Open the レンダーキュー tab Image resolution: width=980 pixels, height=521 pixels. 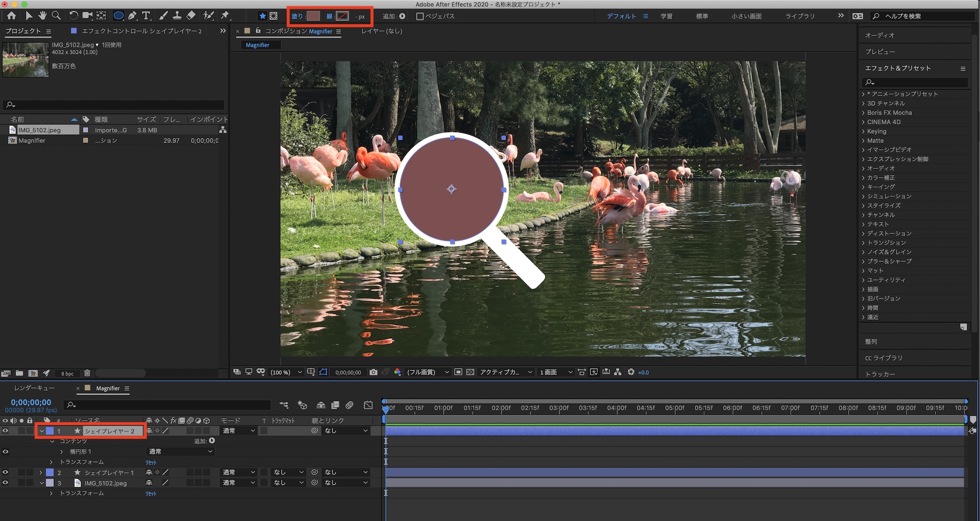coord(34,388)
